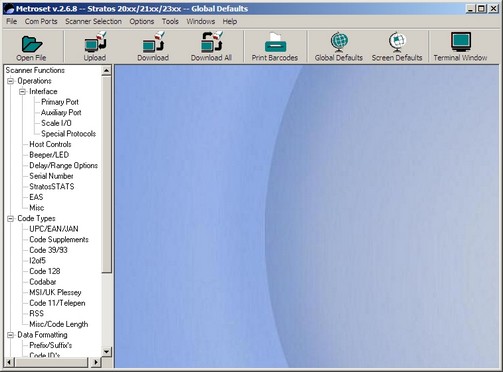Select Misc under Operations
The height and width of the screenshot is (372, 503).
click(36, 208)
